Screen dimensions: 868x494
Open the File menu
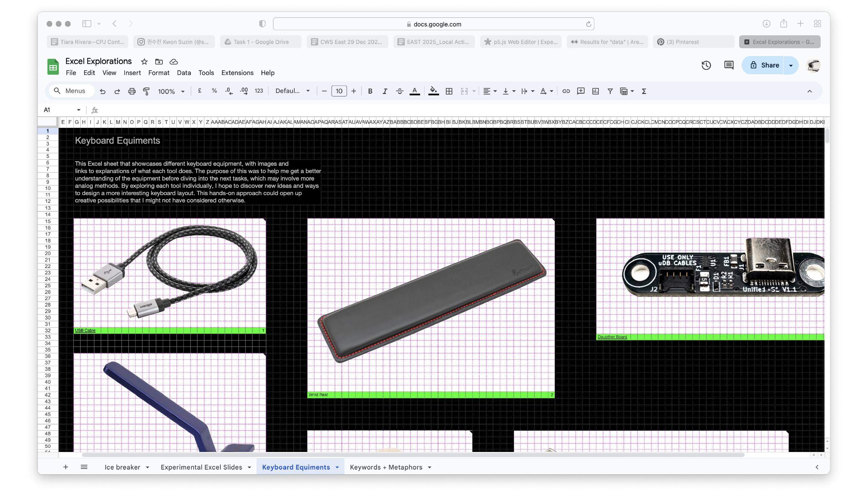[71, 73]
